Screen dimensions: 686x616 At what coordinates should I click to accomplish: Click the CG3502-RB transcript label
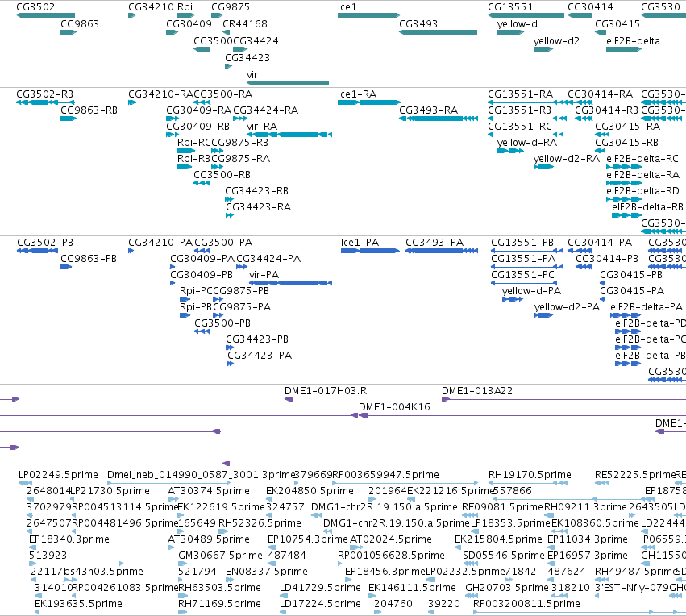point(44,94)
